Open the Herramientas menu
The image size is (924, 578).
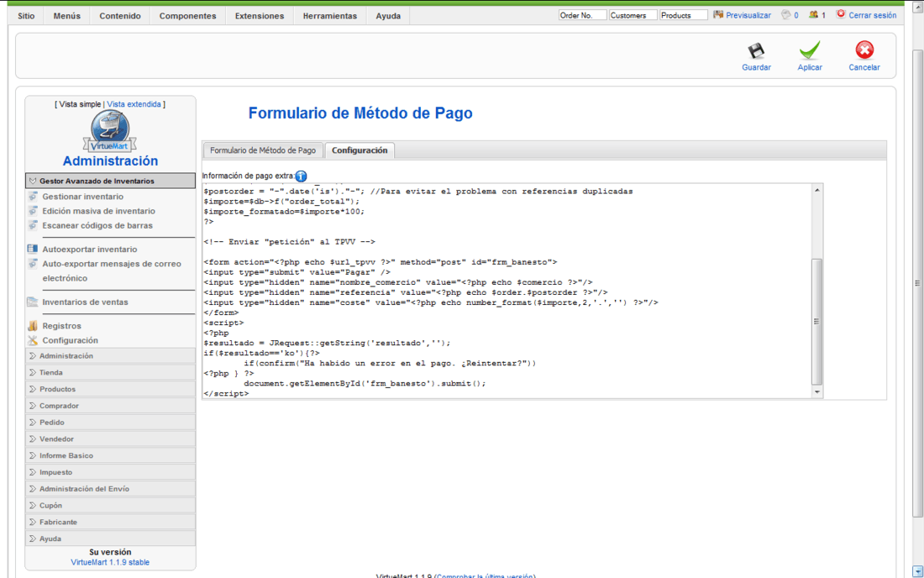(x=330, y=16)
